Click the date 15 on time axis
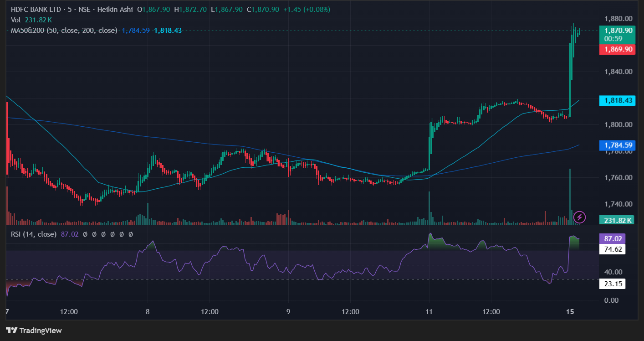Image resolution: width=644 pixels, height=341 pixels. (570, 312)
